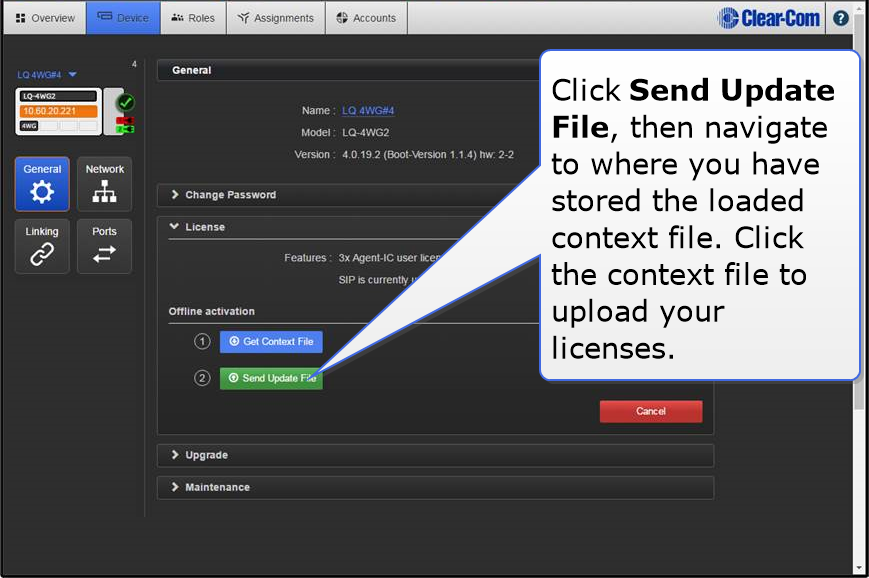Switch to the Roles tab

(193, 18)
